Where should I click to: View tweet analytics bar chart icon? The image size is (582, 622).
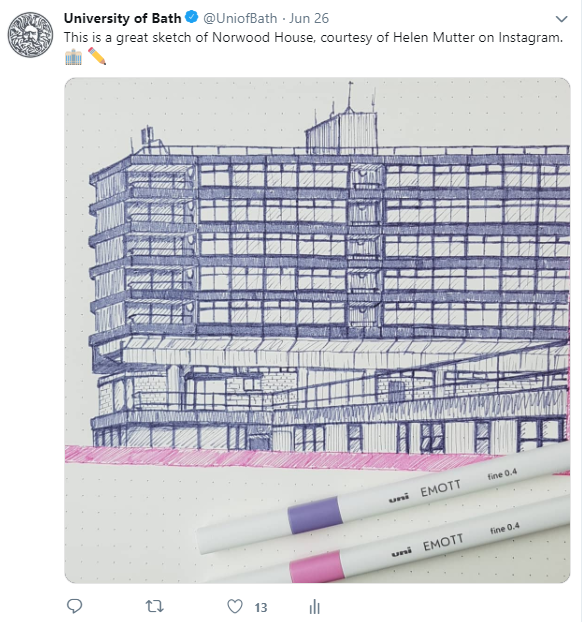(x=314, y=607)
